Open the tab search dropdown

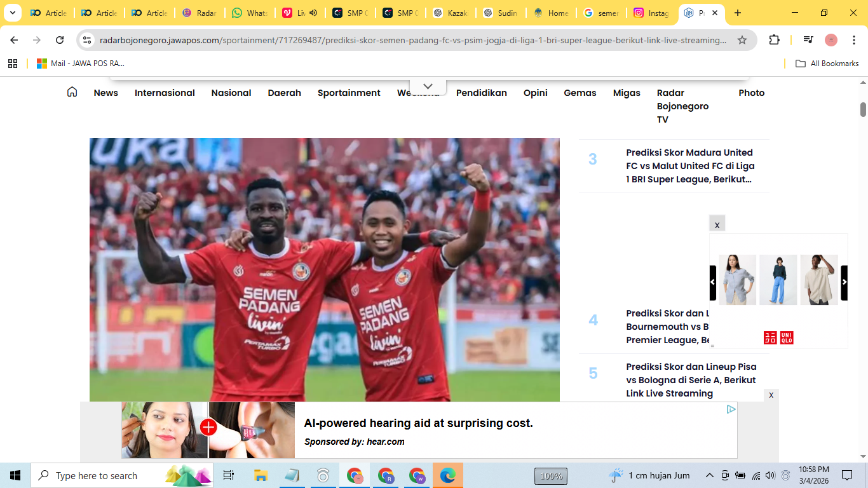[12, 13]
